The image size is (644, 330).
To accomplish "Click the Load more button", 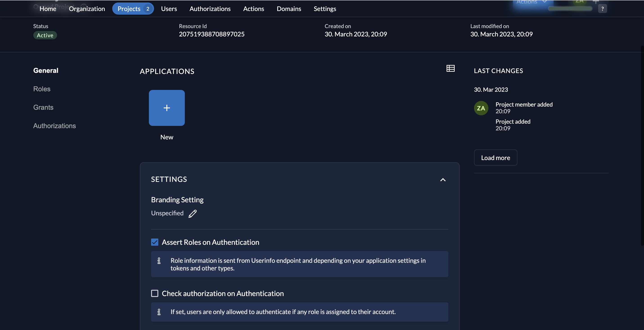I will [x=496, y=158].
